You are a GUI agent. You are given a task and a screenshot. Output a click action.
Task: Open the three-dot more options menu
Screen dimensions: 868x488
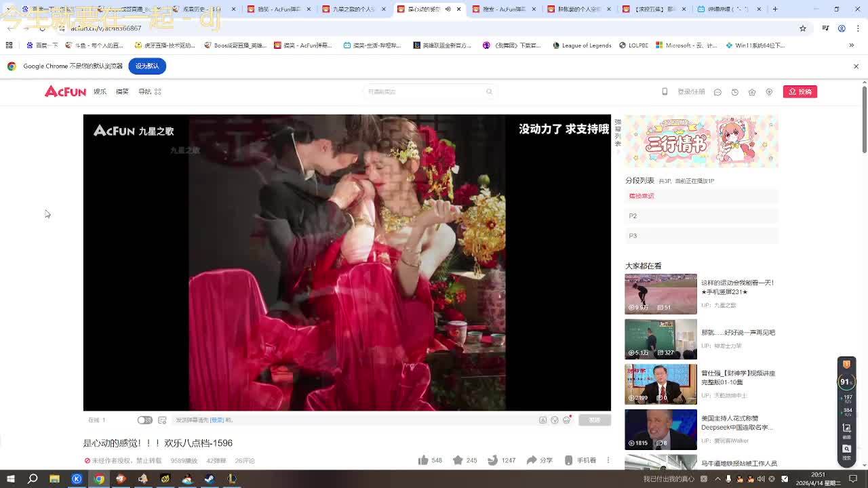pos(608,460)
